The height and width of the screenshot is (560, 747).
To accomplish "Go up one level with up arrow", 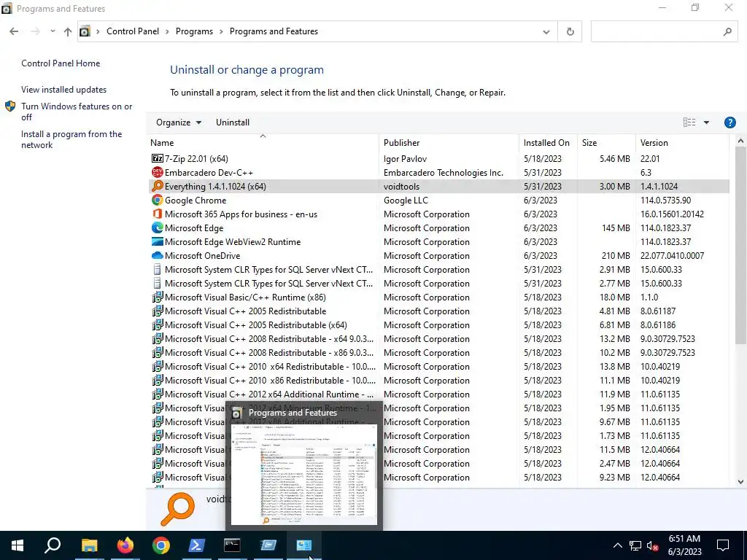I will [68, 31].
